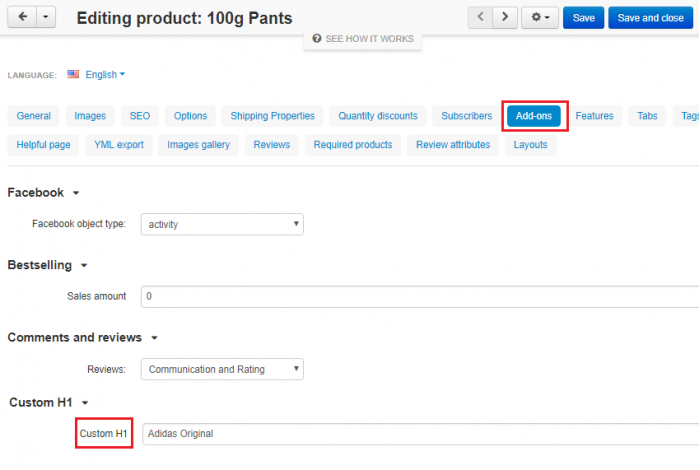Screen dimensions: 700x470
Task: Open Facebook object type dropdown
Action: coord(222,224)
